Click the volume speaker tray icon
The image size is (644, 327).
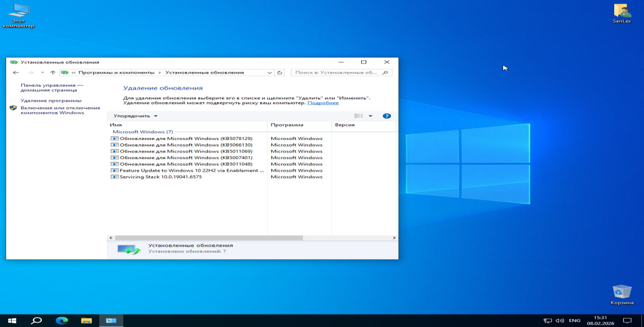559,321
